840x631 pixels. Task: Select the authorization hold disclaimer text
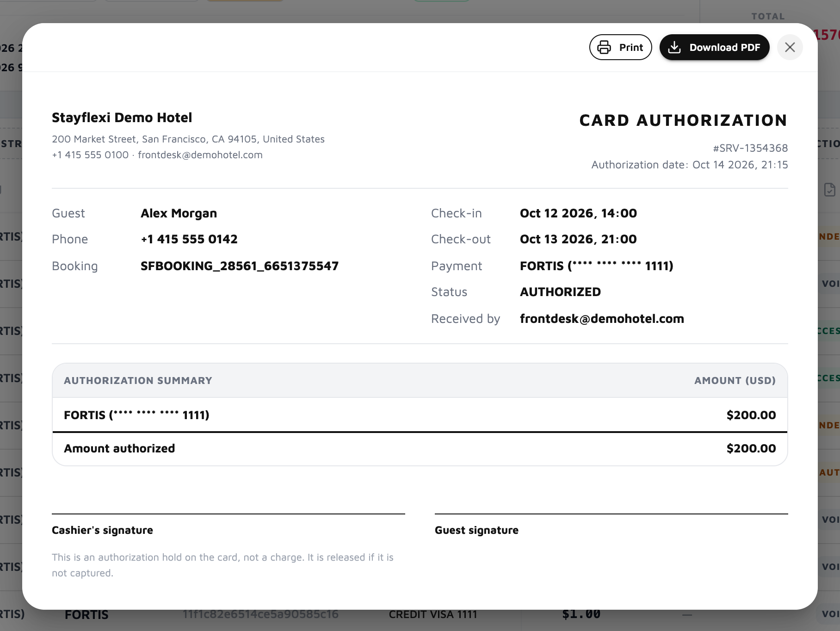(x=222, y=565)
